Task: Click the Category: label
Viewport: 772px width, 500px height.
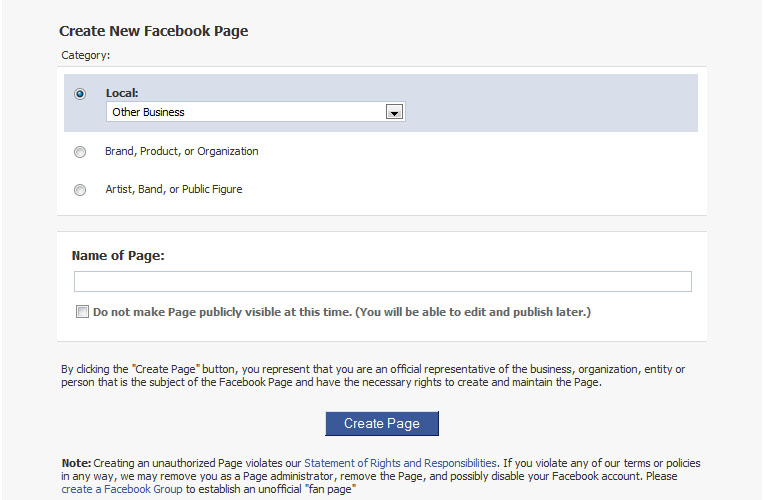Action: 86,55
